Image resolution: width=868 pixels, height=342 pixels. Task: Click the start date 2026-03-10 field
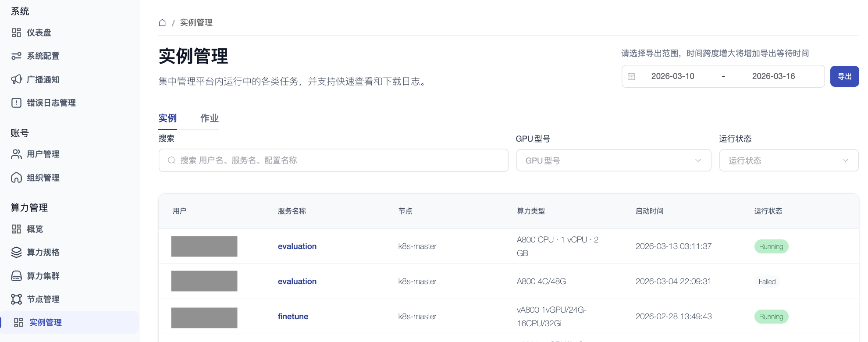[x=672, y=76]
